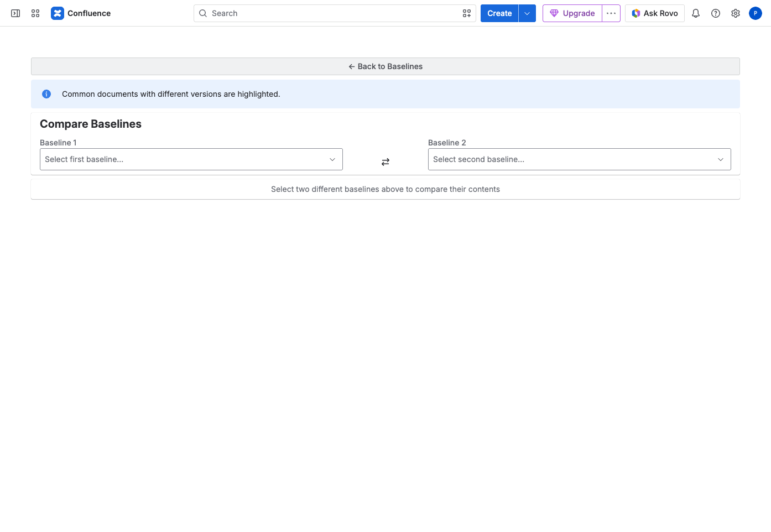This screenshot has width=771, height=532.
Task: Click the blue info icon
Action: click(46, 94)
